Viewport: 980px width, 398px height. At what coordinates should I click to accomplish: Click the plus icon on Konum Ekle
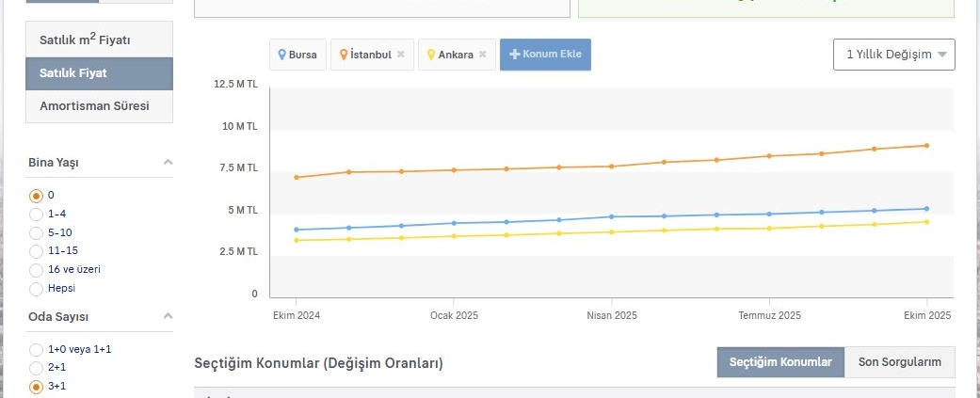(514, 55)
